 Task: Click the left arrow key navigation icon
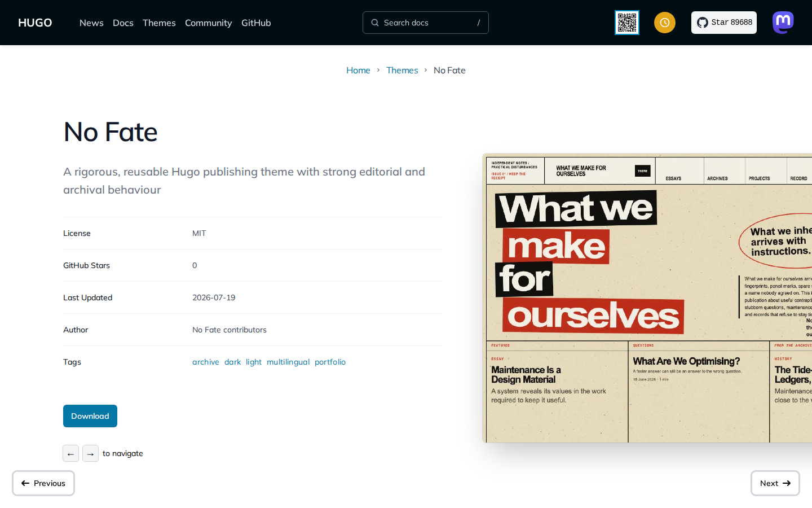(x=70, y=453)
